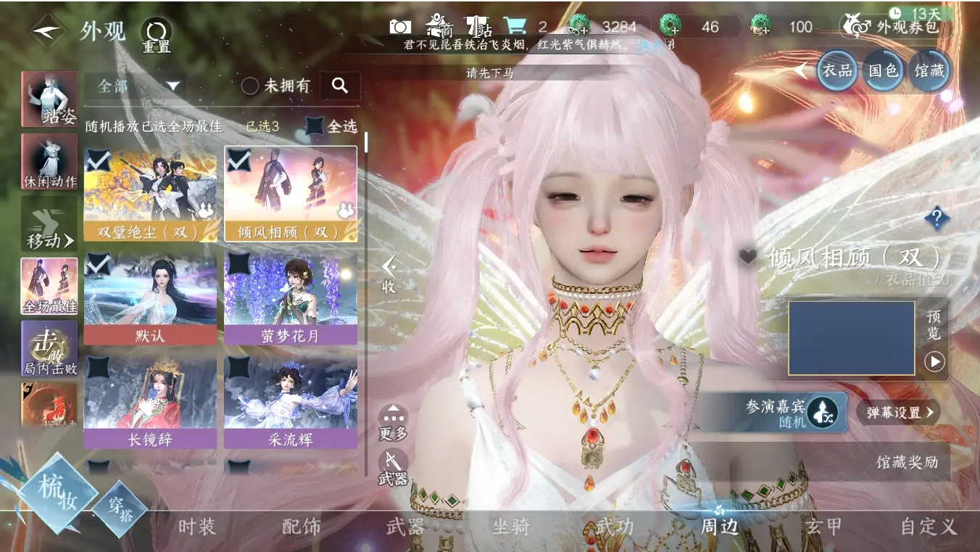Add currency next to 100
This screenshot has width=980, height=552.
762,26
